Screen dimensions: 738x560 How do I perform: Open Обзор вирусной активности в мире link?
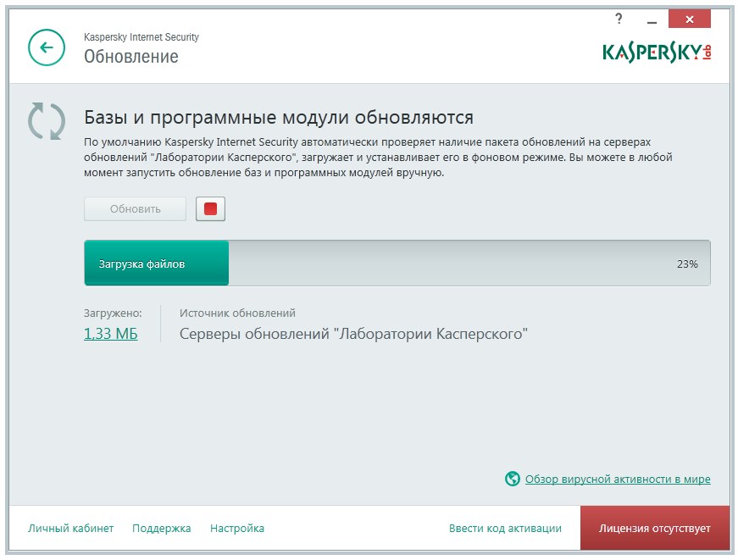click(x=618, y=479)
